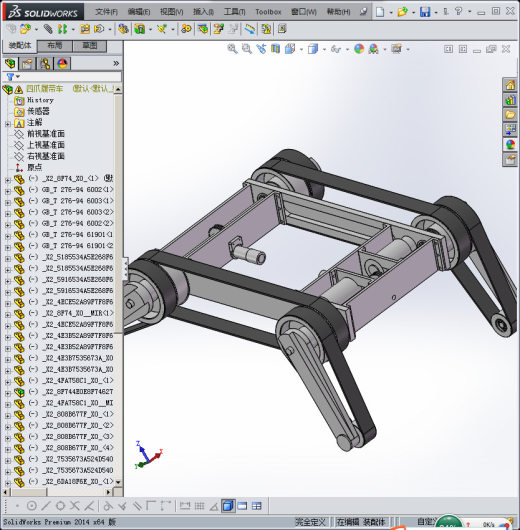The width and height of the screenshot is (520, 530).
Task: Select the 前视基准面 plane in tree
Action: coord(46,134)
